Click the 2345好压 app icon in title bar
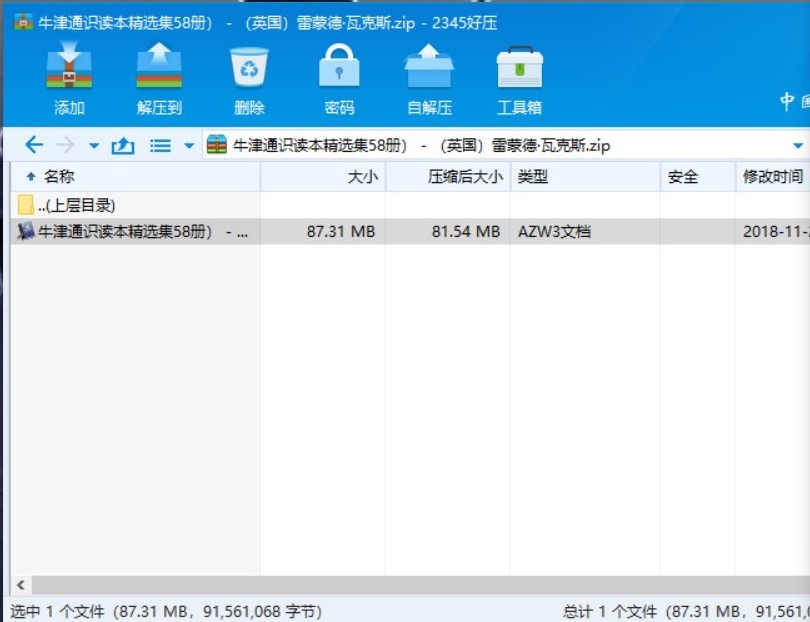The height and width of the screenshot is (622, 810). pos(24,22)
